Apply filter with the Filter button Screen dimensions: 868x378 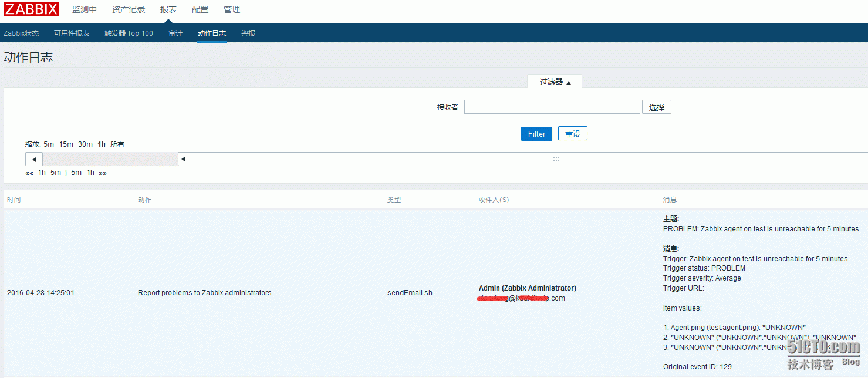(x=536, y=134)
